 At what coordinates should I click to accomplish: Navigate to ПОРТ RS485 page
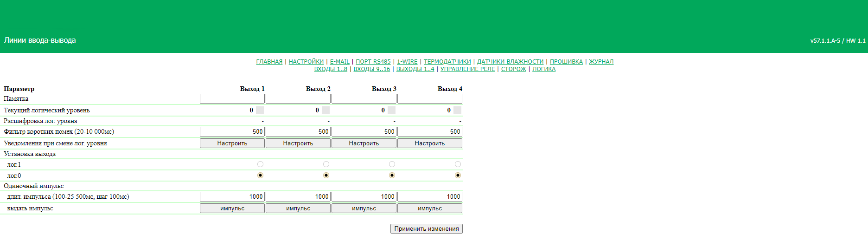click(x=373, y=62)
